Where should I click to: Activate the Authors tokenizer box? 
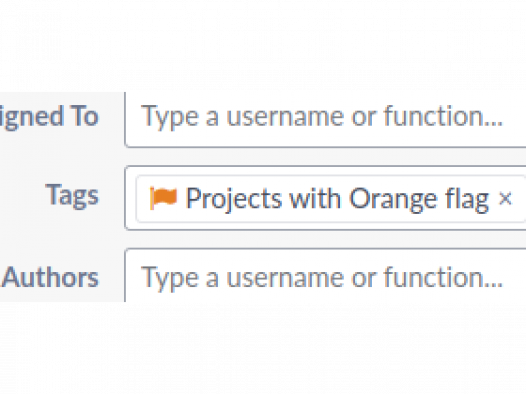point(325,275)
